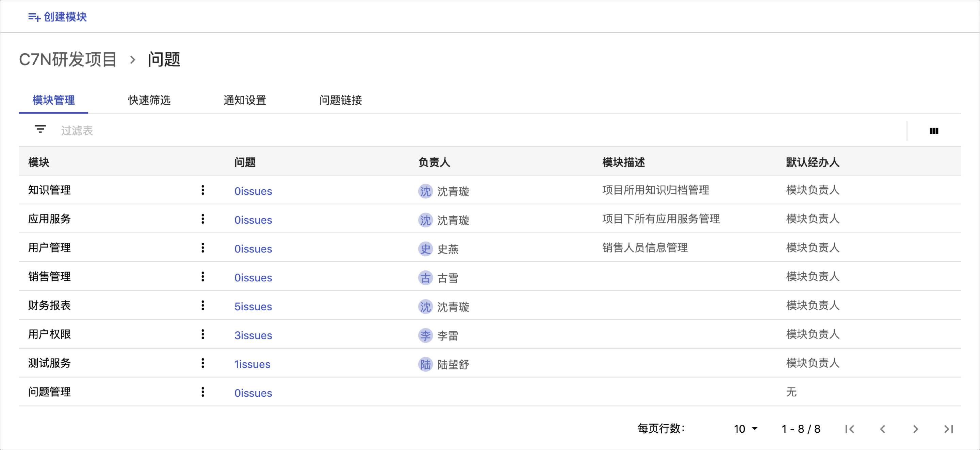Go to the first page
The width and height of the screenshot is (980, 450).
point(850,429)
